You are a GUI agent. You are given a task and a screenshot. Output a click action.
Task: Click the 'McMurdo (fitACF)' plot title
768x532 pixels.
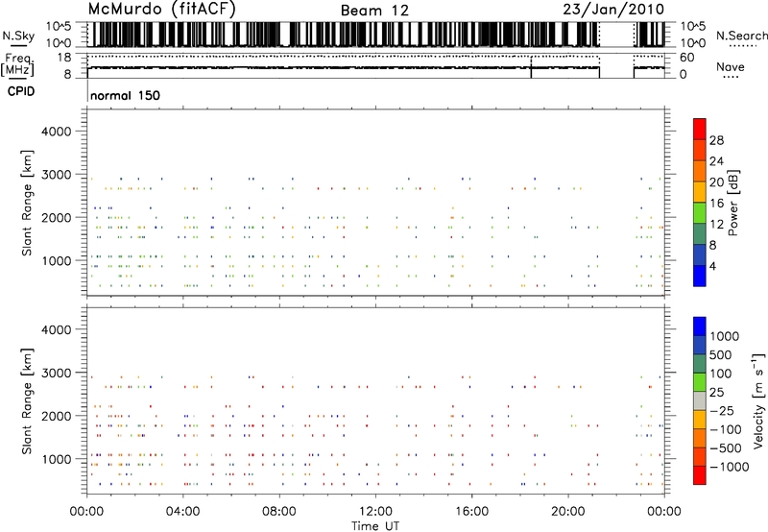click(x=161, y=10)
